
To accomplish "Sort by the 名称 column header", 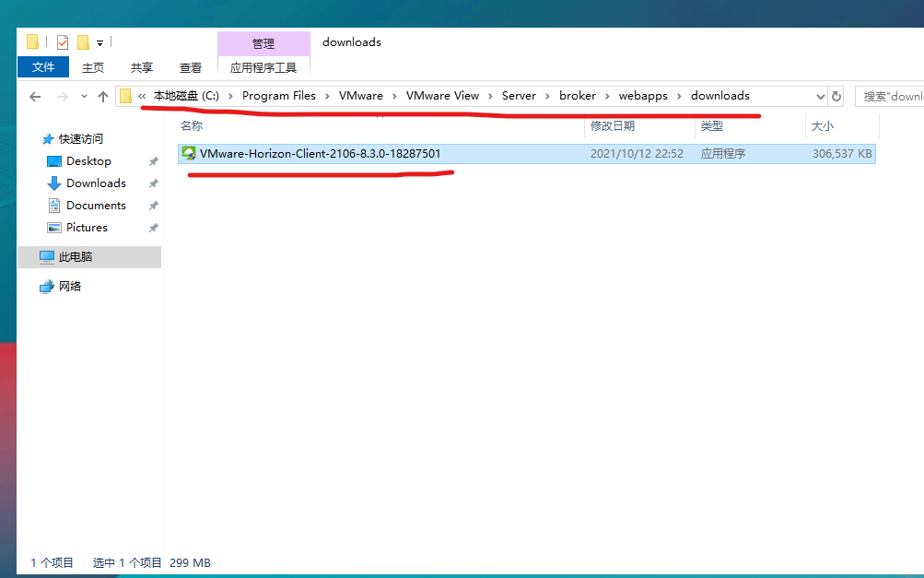I will pyautogui.click(x=192, y=125).
